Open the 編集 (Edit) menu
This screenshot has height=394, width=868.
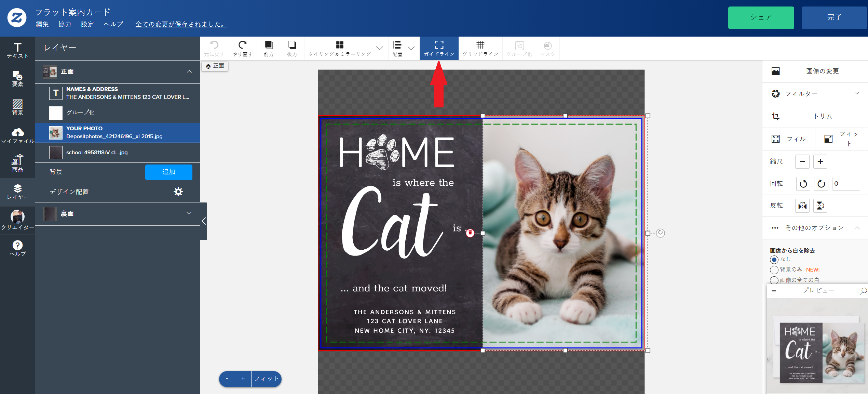click(42, 24)
